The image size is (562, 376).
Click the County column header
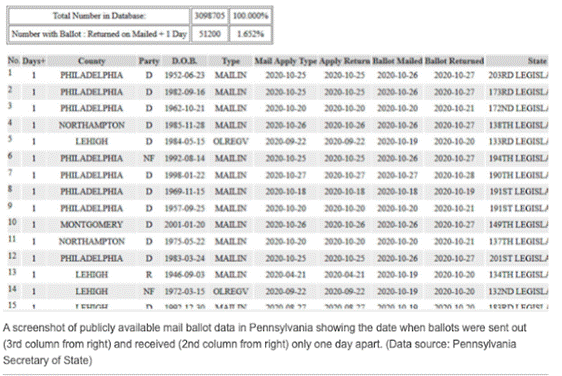[x=91, y=61]
